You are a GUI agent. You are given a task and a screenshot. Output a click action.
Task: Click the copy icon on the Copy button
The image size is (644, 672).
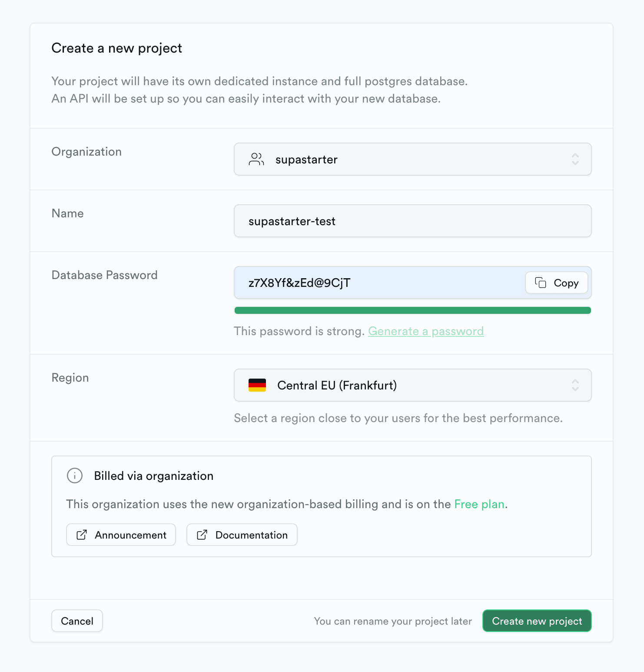(540, 283)
